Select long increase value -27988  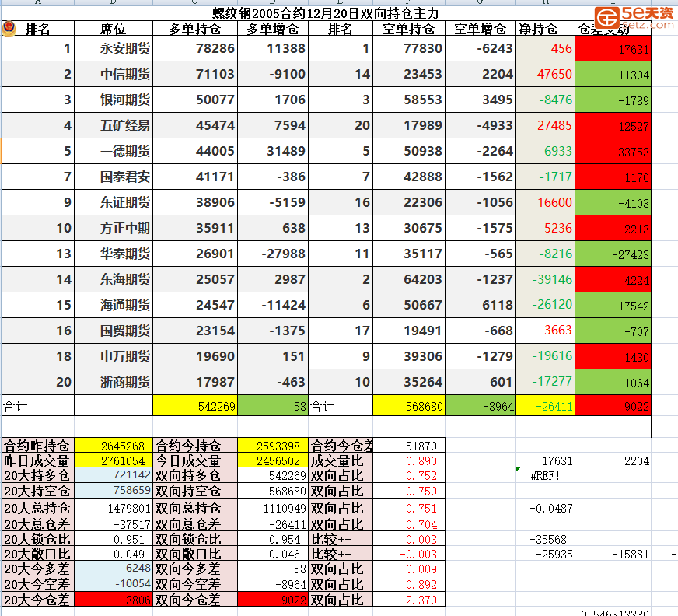(x=273, y=254)
